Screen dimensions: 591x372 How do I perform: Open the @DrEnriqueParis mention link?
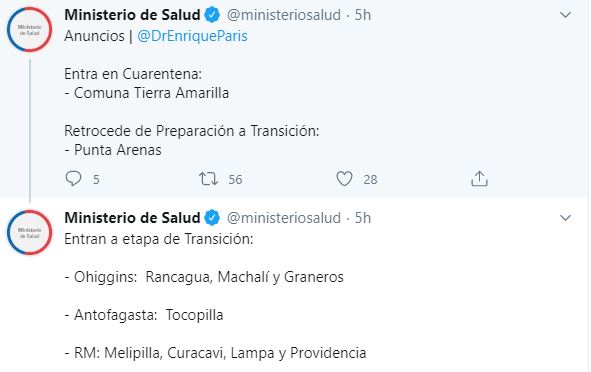[192, 36]
